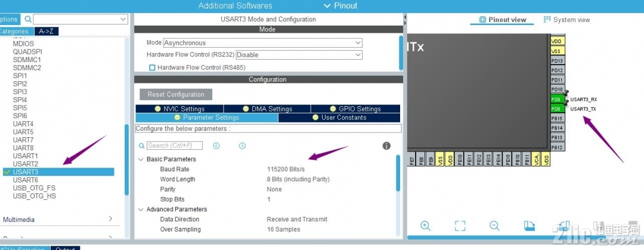The image size is (644, 250).
Task: Enable Hardware Flow Control (RS485) checkbox
Action: pyautogui.click(x=153, y=67)
